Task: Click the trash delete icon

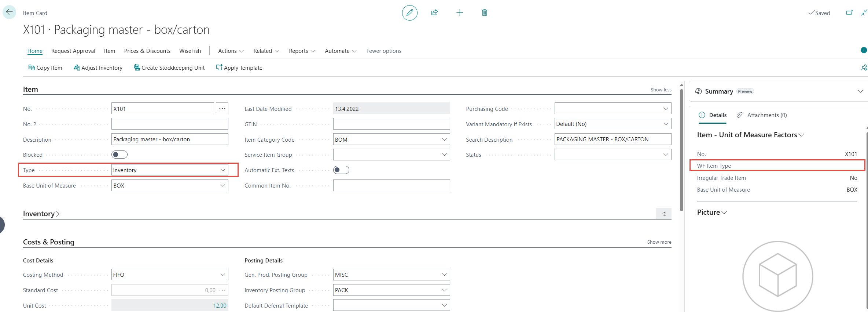Action: [484, 13]
